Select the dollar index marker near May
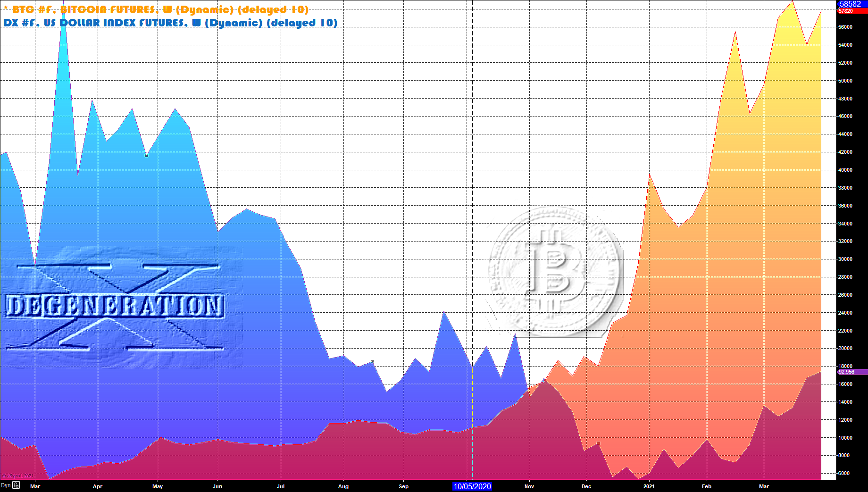This screenshot has height=492, width=868. (x=147, y=155)
